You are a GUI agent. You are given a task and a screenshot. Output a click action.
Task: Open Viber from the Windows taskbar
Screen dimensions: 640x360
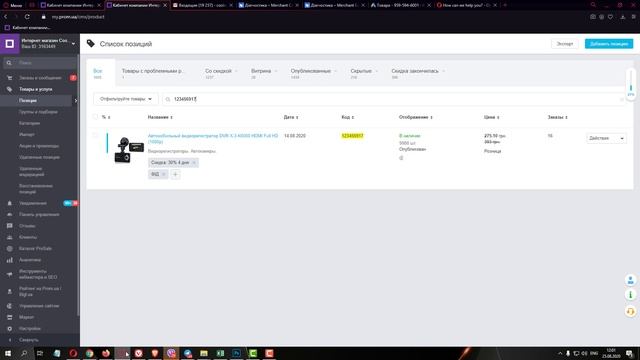pos(171,353)
